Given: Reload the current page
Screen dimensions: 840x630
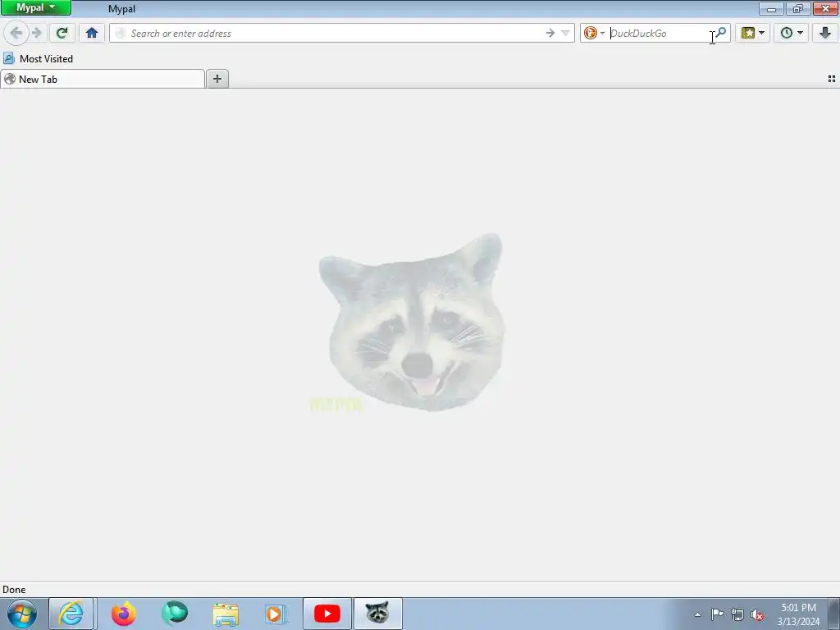Looking at the screenshot, I should (62, 33).
